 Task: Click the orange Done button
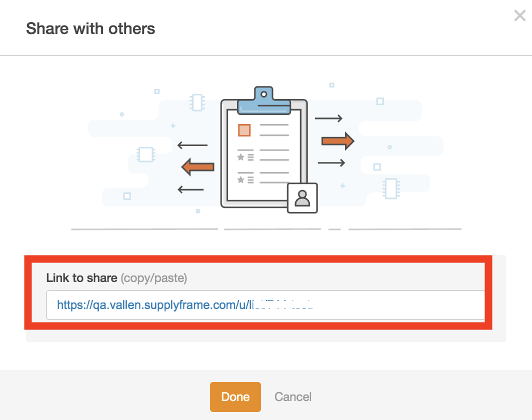tap(235, 397)
